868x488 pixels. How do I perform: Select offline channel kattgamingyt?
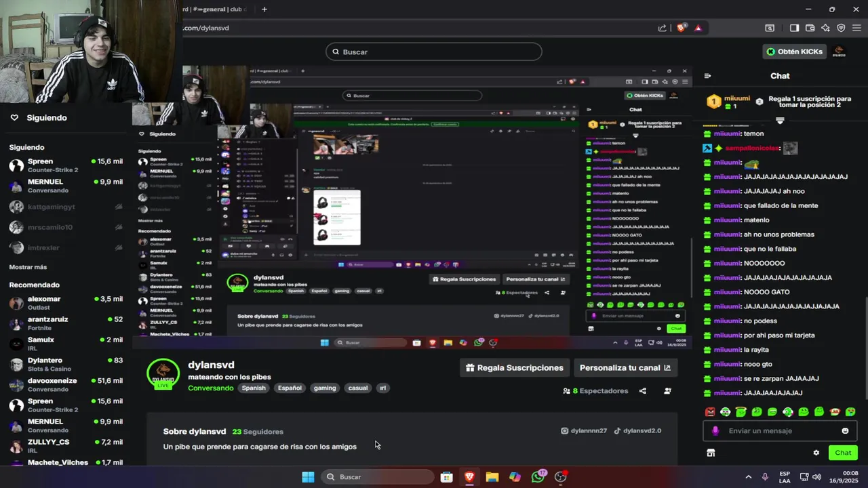tap(66, 207)
